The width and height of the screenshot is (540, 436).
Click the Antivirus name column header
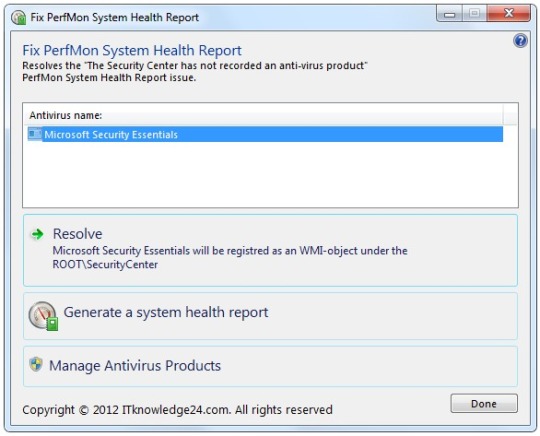[263, 115]
